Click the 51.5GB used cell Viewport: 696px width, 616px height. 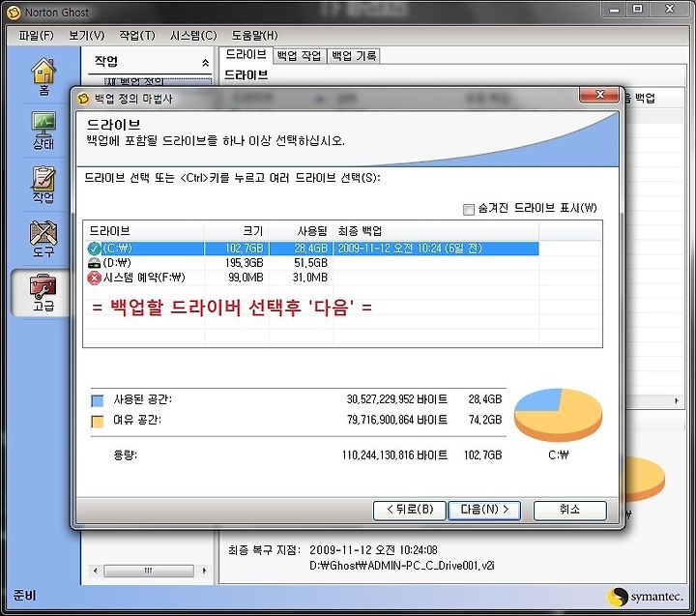coord(310,263)
